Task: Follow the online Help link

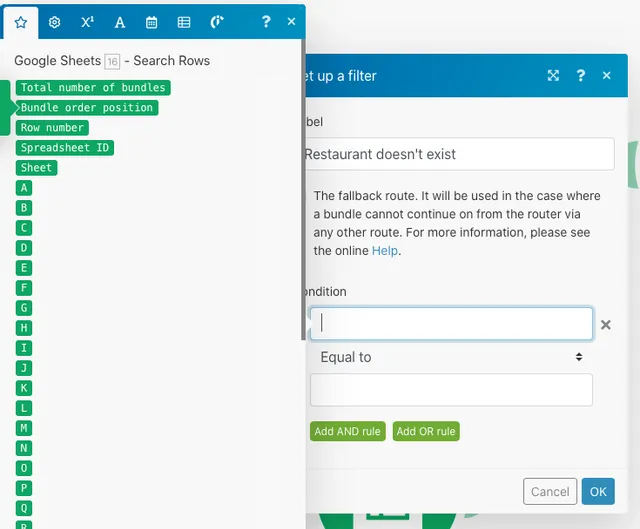Action: click(385, 251)
